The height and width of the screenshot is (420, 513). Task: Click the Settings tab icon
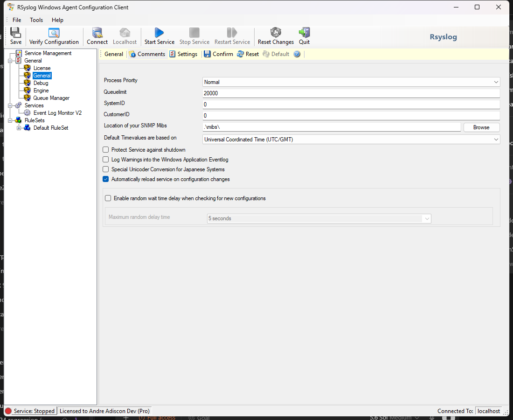[173, 54]
